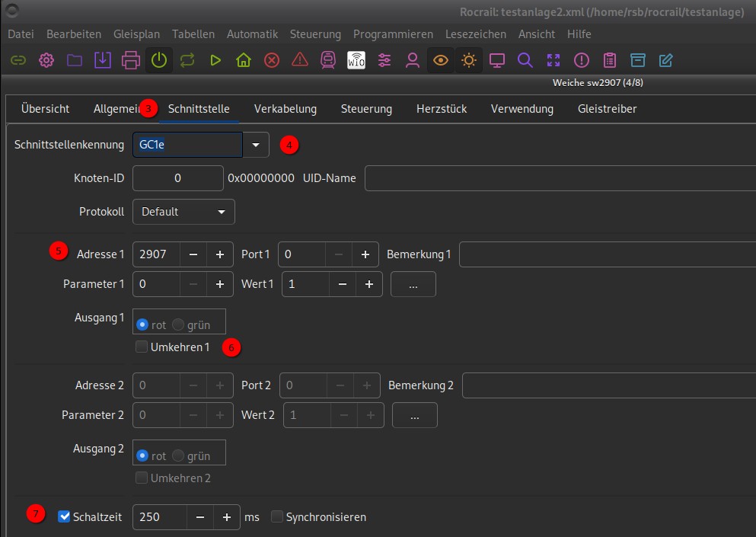
Task: Click the ... button beside Wert 1
Action: click(413, 284)
